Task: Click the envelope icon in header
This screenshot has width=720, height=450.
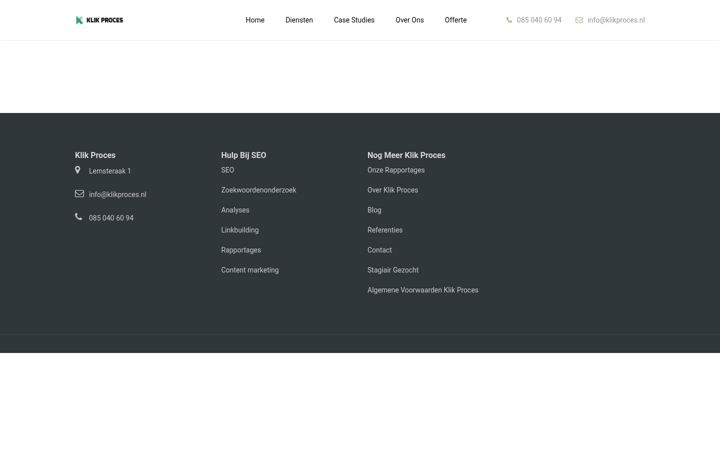Action: [579, 20]
